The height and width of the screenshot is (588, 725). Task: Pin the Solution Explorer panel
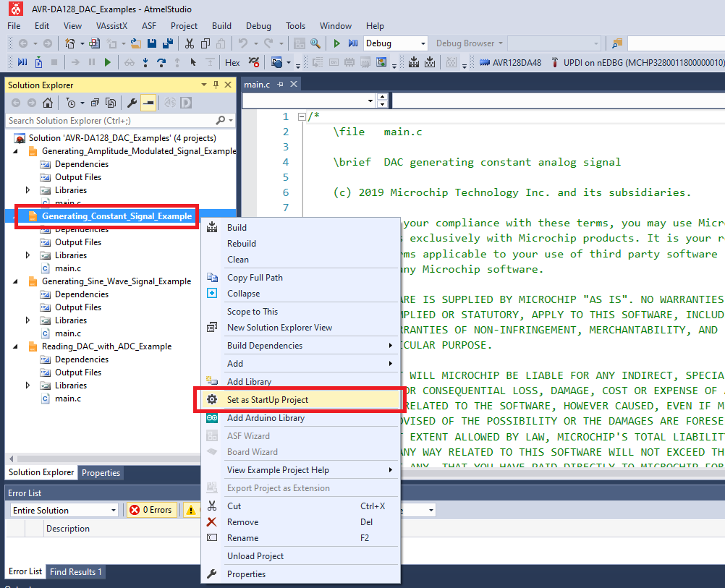coord(216,85)
